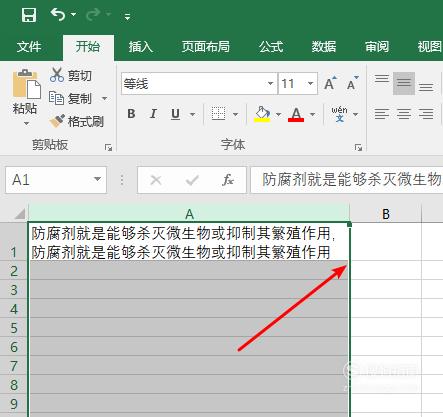Decrease font size with small A icon
Screen dimensions: 443x417
(352, 83)
